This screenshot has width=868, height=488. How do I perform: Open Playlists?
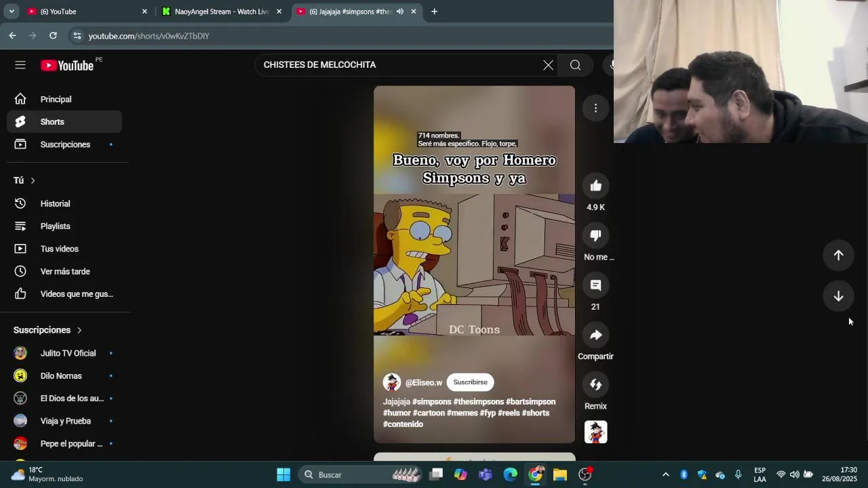pyautogui.click(x=64, y=226)
